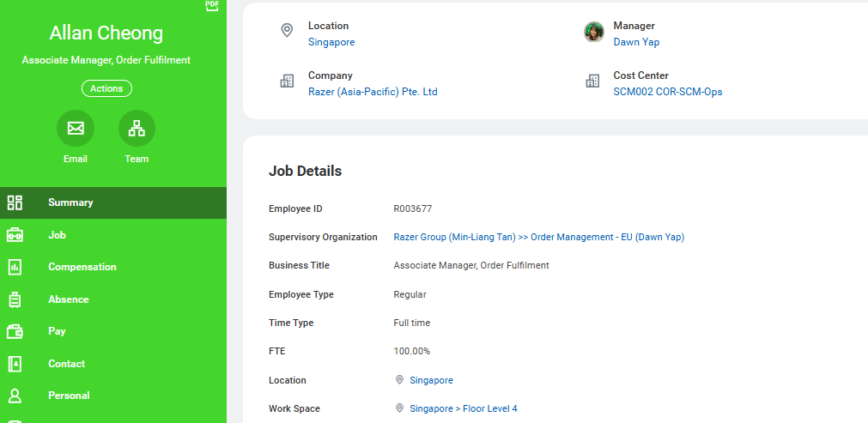Open the Team org chart icon
This screenshot has height=423, width=868.
coord(137,129)
